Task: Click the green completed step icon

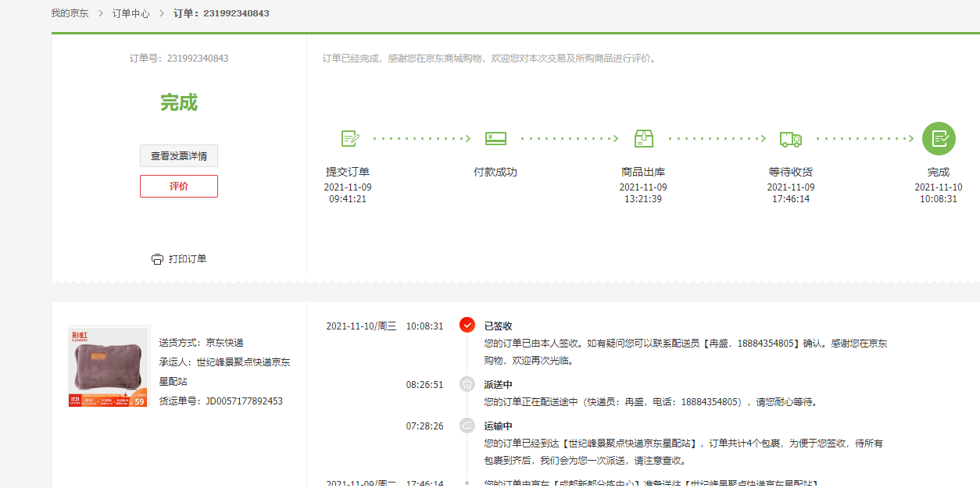Action: tap(939, 139)
